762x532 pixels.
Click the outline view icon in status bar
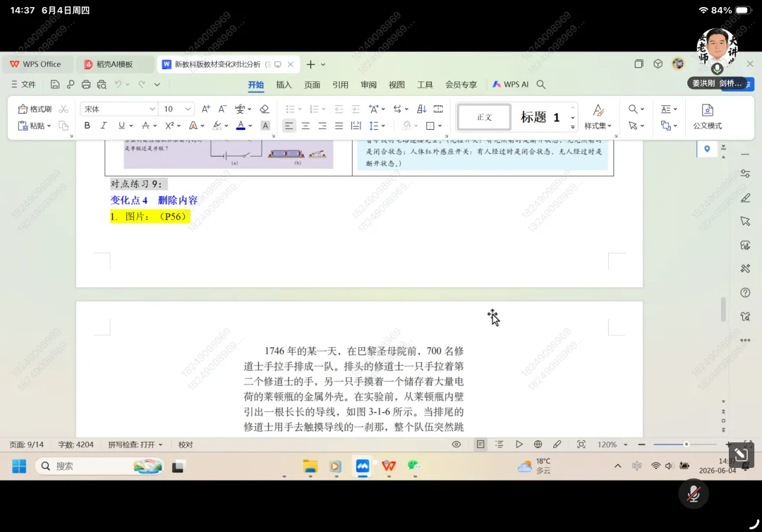499,444
